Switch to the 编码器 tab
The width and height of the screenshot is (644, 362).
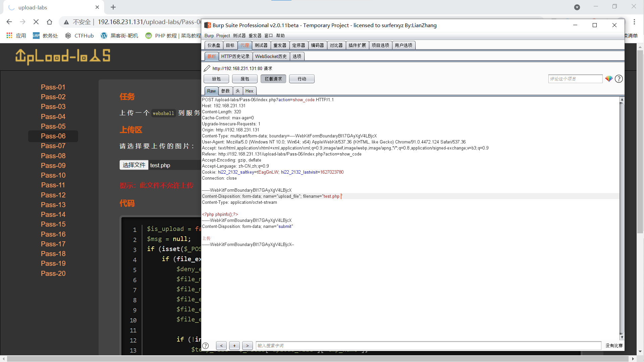[x=317, y=45]
